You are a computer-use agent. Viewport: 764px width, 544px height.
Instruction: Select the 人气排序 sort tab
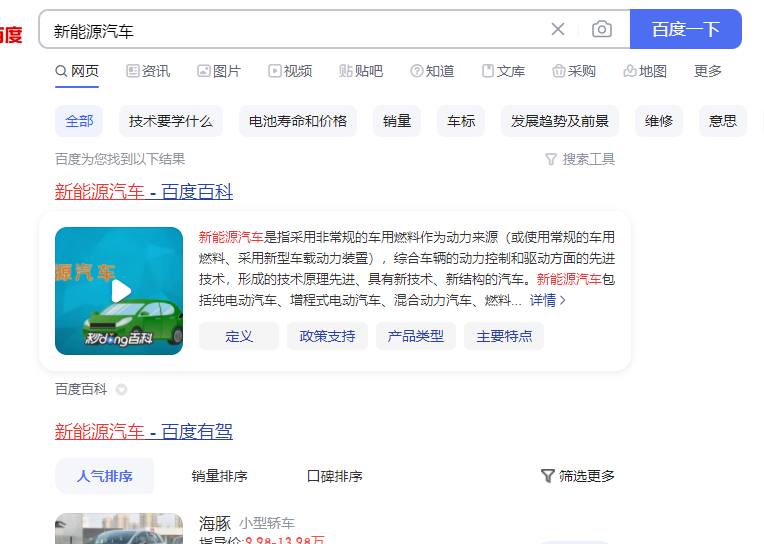104,476
